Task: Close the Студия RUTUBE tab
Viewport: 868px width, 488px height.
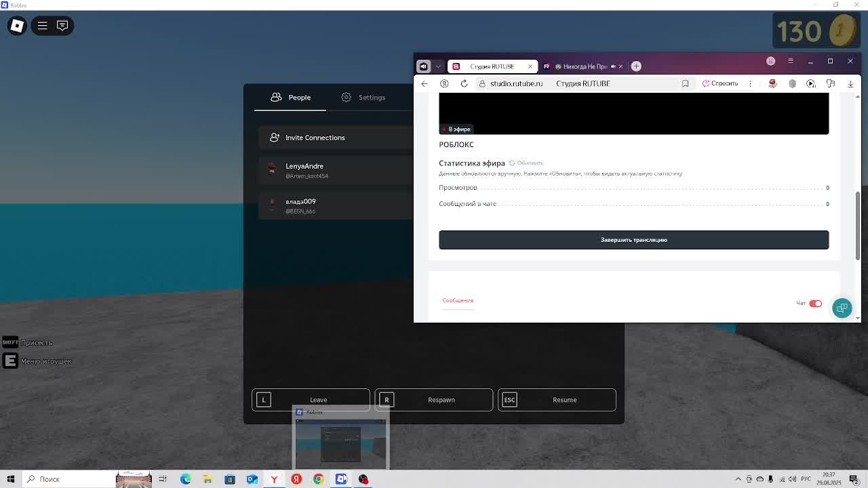Action: (530, 66)
